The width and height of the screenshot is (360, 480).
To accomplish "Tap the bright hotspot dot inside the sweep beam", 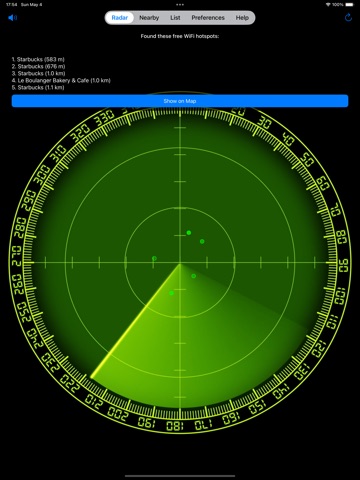I will pos(171,293).
